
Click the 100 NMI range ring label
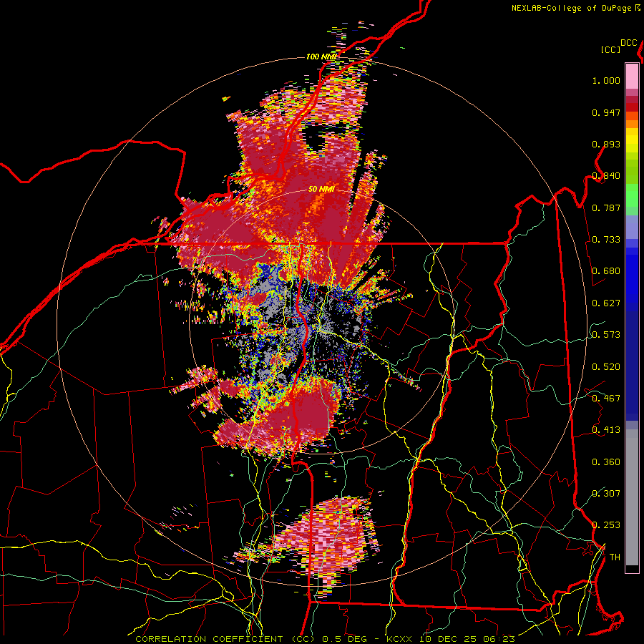point(321,57)
